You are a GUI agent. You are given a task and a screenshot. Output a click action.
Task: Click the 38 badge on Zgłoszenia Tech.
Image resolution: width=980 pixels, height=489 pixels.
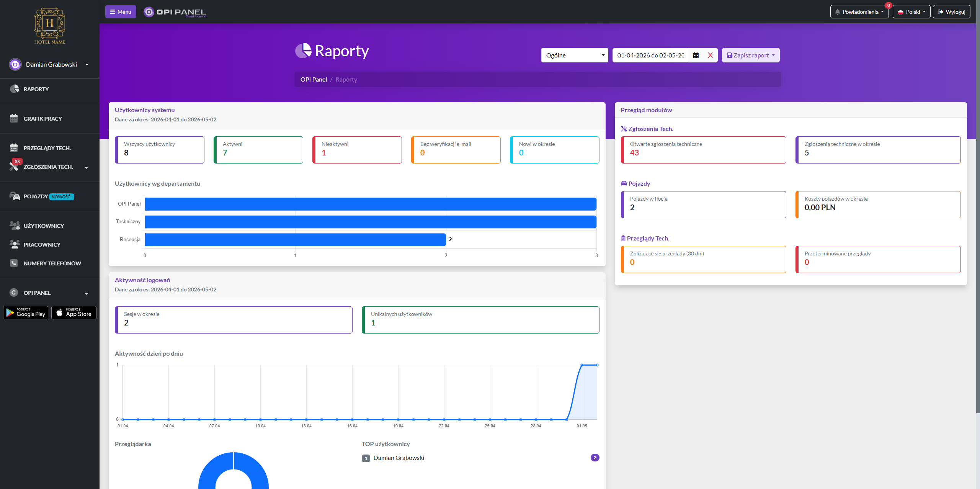[x=17, y=162]
